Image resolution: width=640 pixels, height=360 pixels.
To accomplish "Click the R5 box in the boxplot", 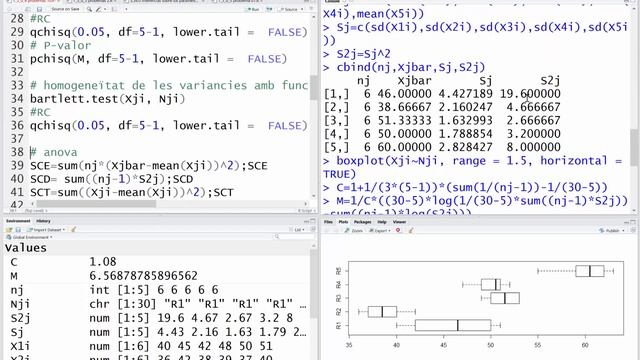I will click(x=590, y=271).
